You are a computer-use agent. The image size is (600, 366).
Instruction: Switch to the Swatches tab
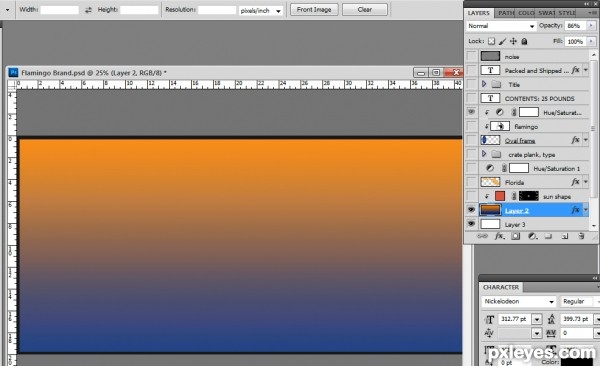546,13
